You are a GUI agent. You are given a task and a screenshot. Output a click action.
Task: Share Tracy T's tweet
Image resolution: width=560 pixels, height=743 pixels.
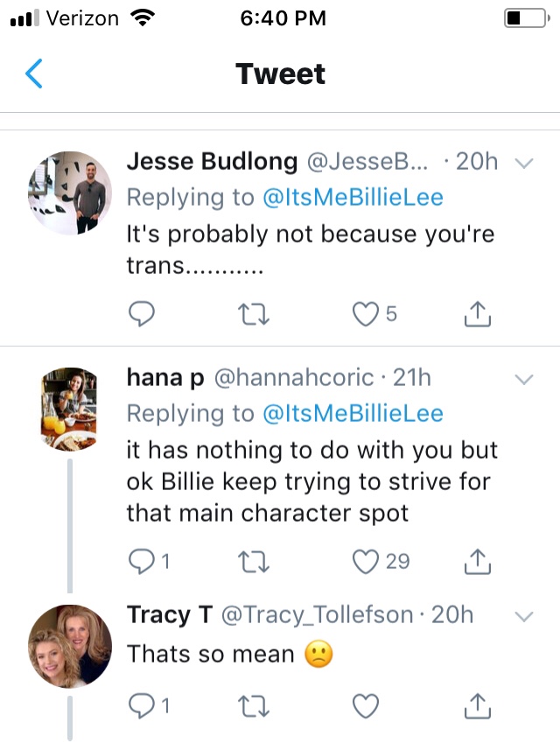[x=476, y=704]
